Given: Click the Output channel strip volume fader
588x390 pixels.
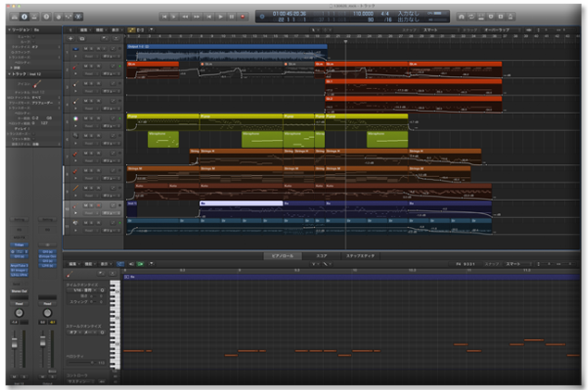Looking at the screenshot, I should tap(43, 341).
